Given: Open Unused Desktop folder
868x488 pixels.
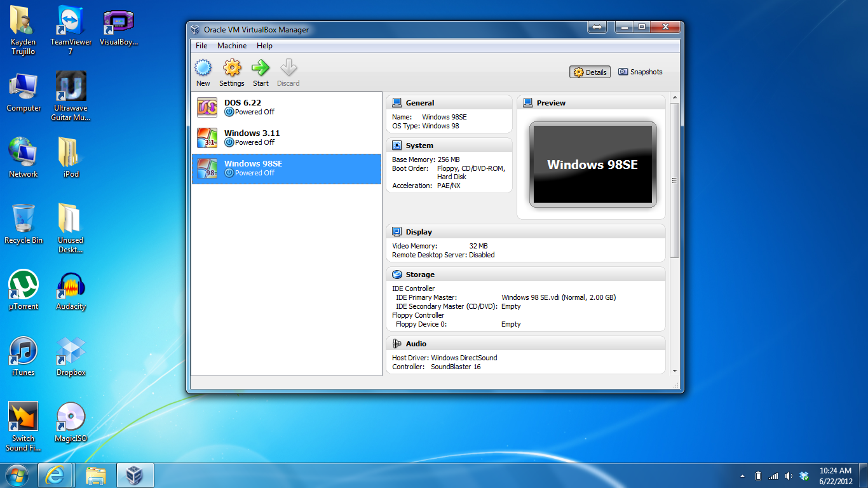Looking at the screenshot, I should (71, 228).
